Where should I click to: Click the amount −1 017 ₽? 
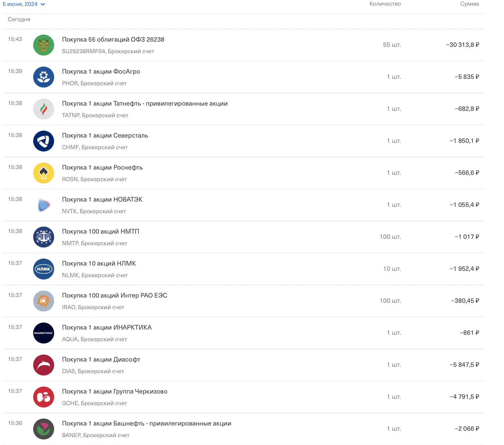[x=467, y=237]
